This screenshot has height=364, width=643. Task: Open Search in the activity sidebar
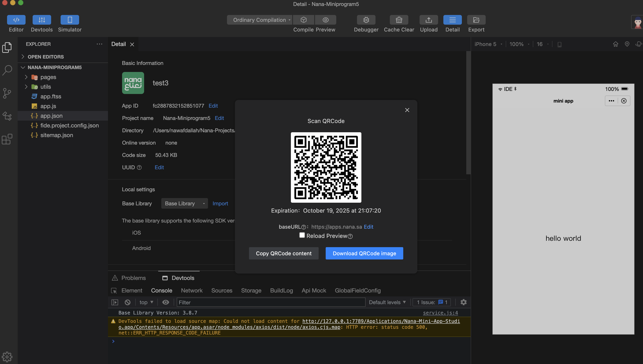[7, 70]
